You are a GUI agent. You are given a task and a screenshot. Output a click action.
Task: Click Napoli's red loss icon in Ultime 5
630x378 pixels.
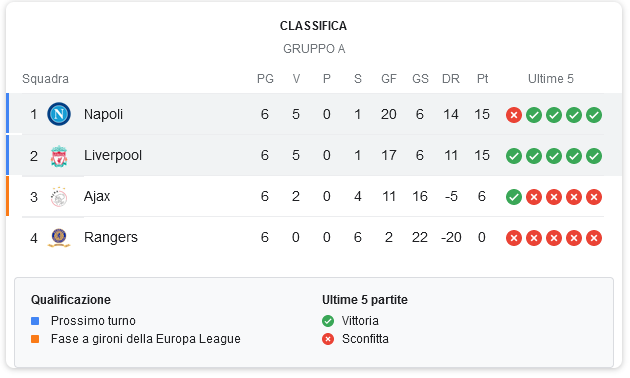514,115
